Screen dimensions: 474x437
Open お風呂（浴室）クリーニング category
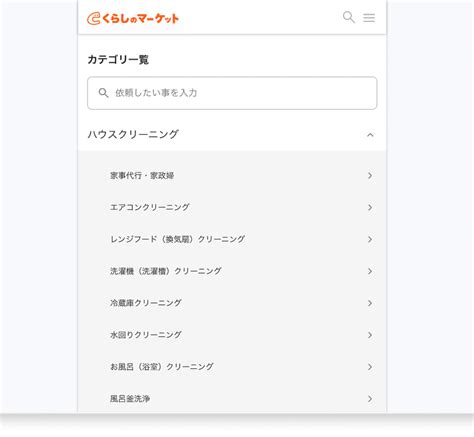pos(232,367)
